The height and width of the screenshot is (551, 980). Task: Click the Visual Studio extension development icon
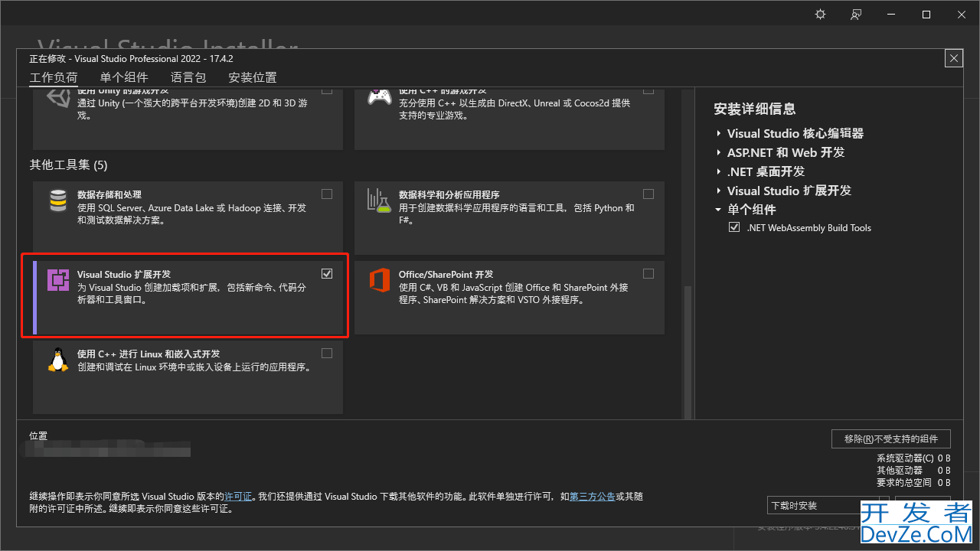(x=58, y=280)
